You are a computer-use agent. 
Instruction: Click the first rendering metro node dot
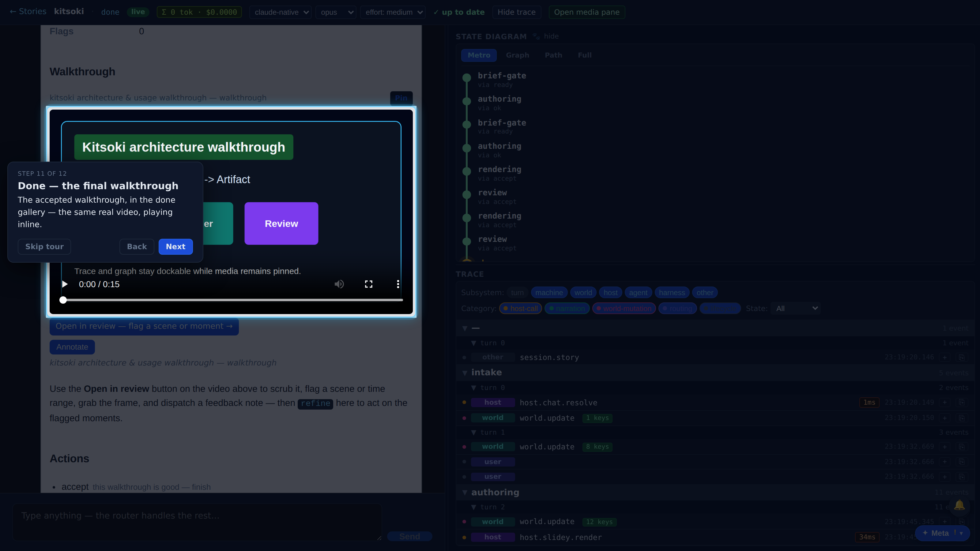click(466, 171)
